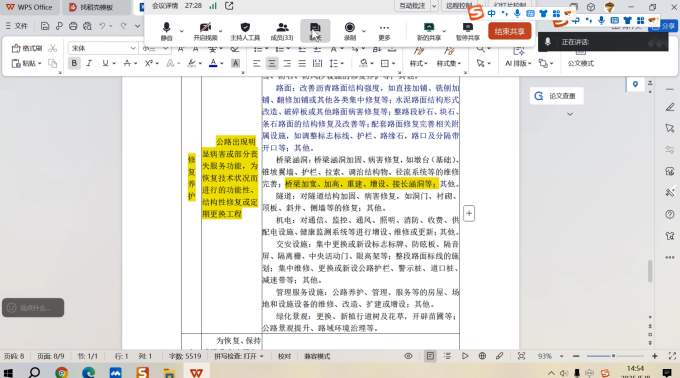Click the scissors cut icon
The width and height of the screenshot is (680, 378).
(x=52, y=48)
